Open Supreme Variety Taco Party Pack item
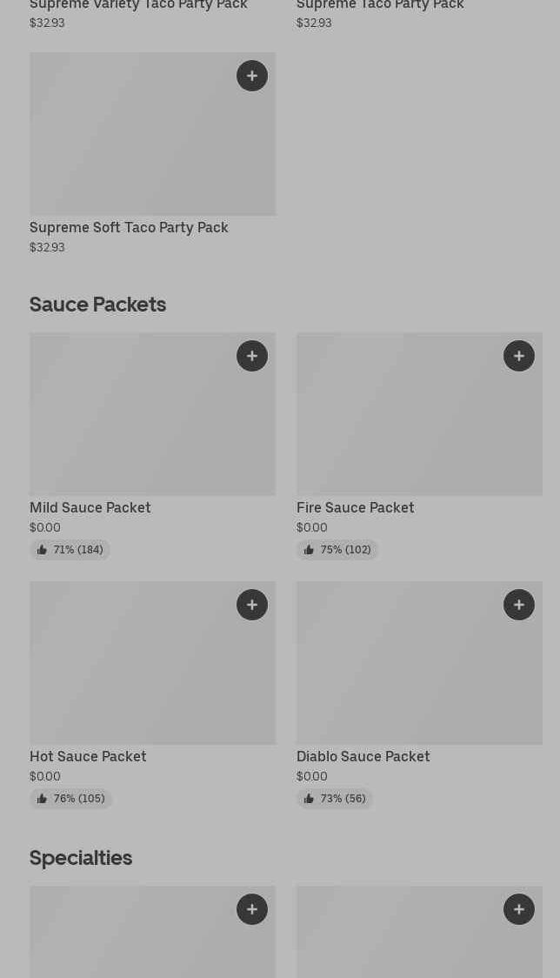 tap(138, 5)
